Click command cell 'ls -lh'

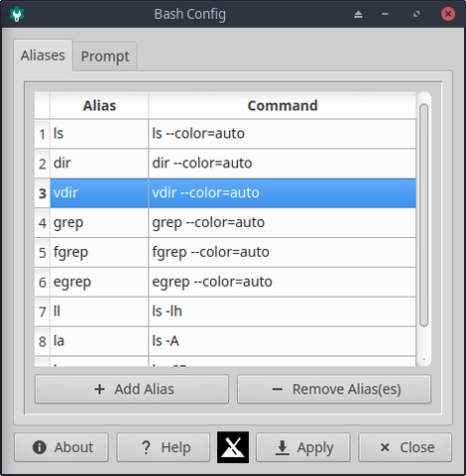tap(283, 311)
